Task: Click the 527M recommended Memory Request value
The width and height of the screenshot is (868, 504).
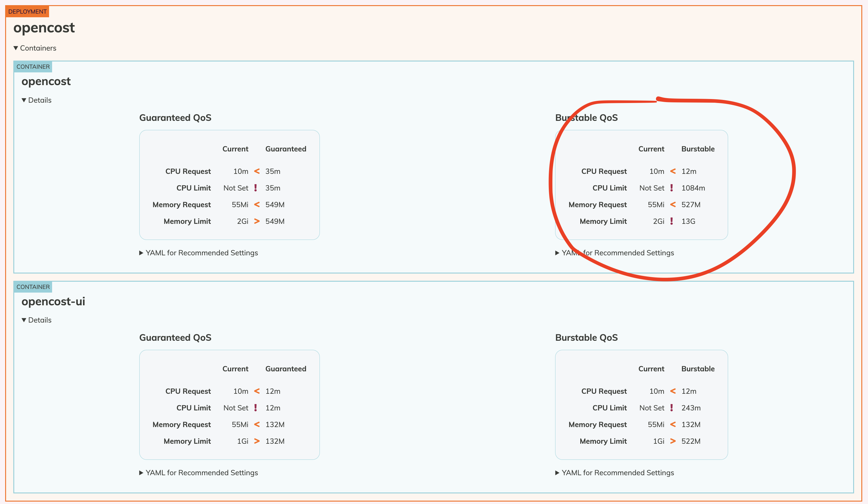Action: pos(691,204)
